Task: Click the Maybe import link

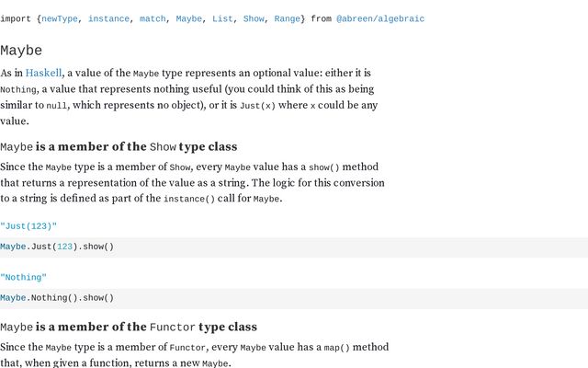Action: pyautogui.click(x=189, y=18)
